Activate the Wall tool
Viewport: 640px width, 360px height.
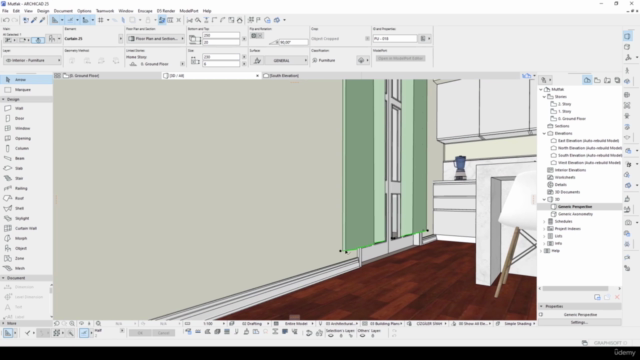(26, 109)
